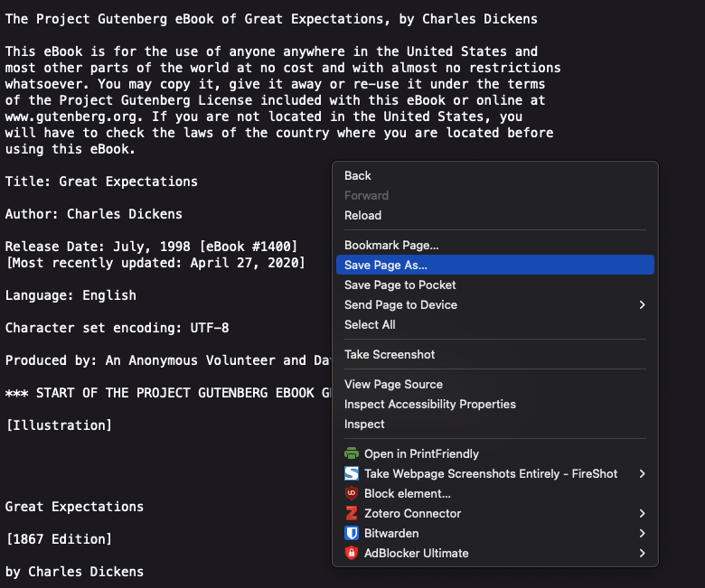705x588 pixels.
Task: Open Bookmark Page... menu entry
Action: pyautogui.click(x=391, y=245)
